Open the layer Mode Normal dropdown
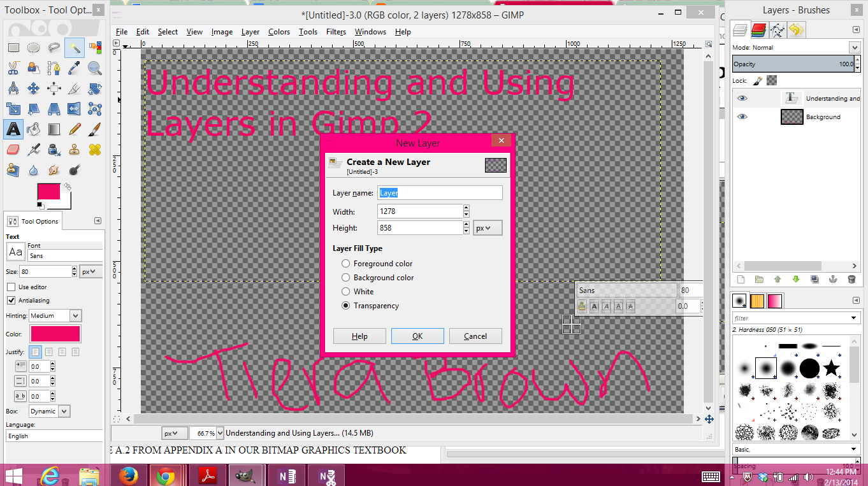The image size is (868, 486). [854, 48]
